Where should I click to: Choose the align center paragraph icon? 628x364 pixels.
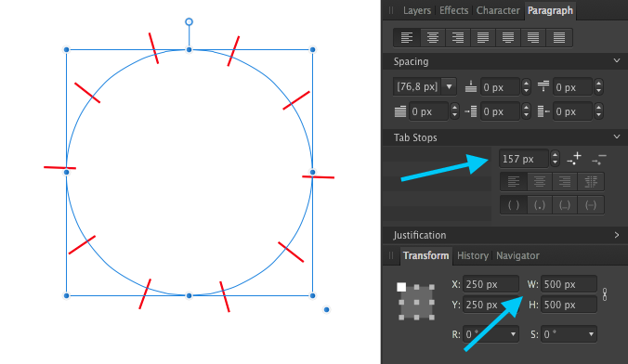pos(432,38)
